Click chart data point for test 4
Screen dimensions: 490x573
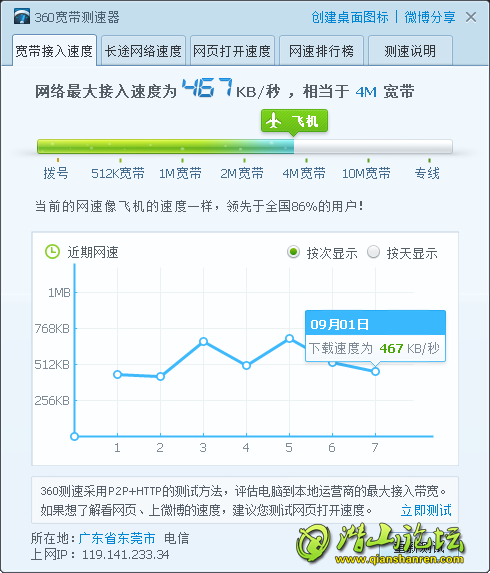point(246,365)
